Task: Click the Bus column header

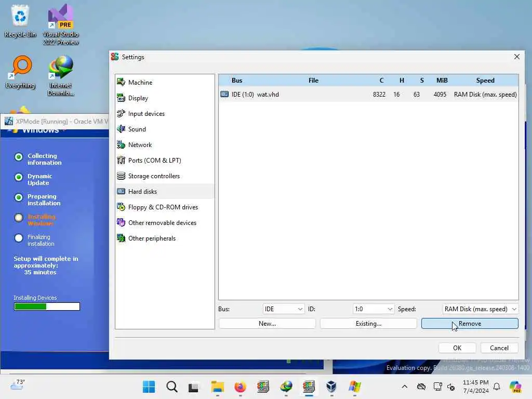Action: click(x=237, y=81)
